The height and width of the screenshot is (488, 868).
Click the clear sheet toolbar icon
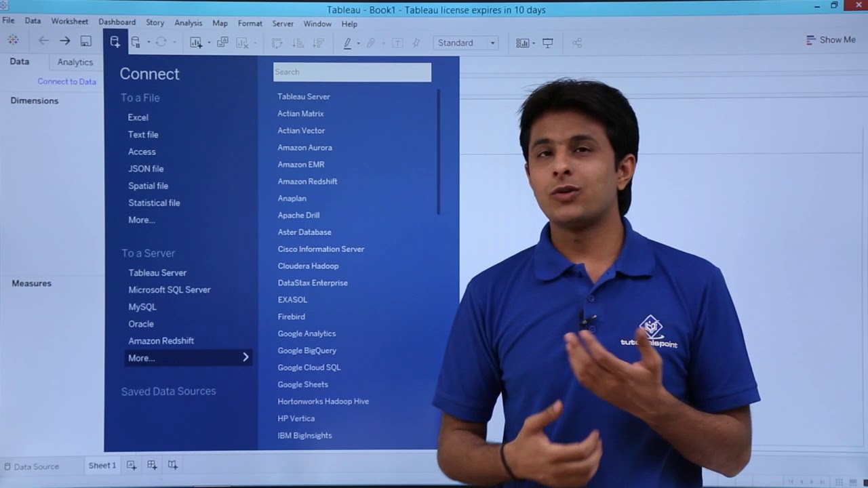pos(242,43)
